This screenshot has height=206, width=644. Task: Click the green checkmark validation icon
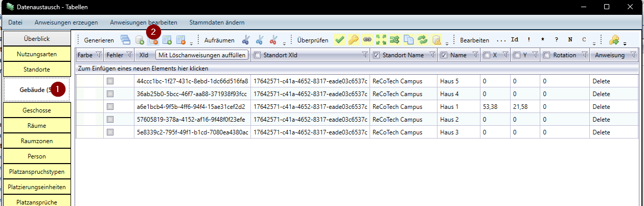339,40
